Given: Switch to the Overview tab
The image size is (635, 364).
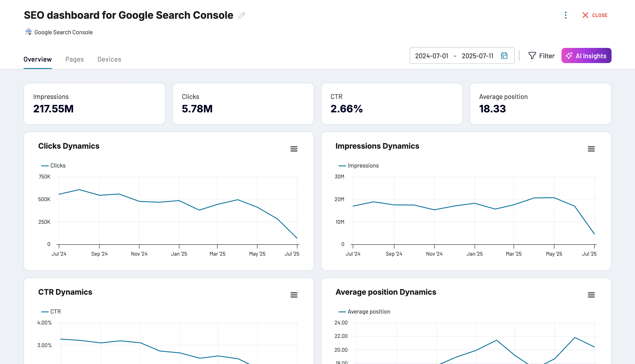Looking at the screenshot, I should click(x=37, y=59).
